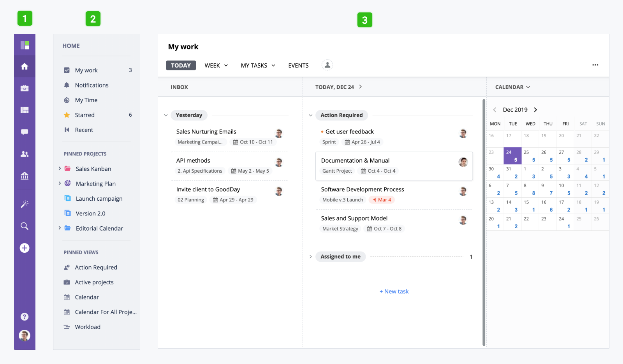Open the board layout icon in sidebar
Viewport: 623px width, 364px height.
pyautogui.click(x=25, y=110)
